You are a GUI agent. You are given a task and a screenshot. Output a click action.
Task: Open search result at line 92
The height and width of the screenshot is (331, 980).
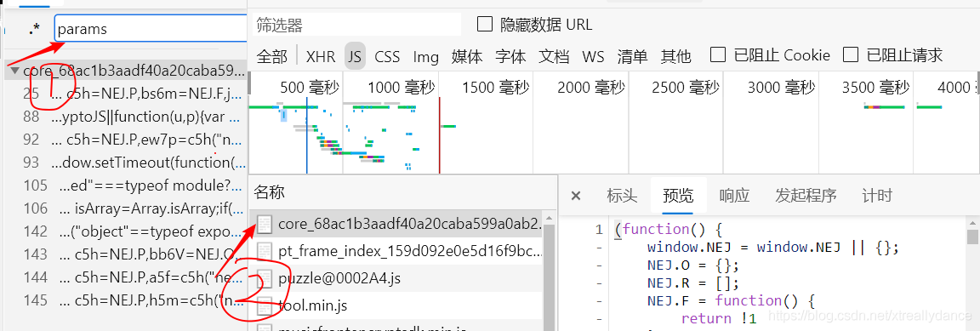pyautogui.click(x=125, y=140)
